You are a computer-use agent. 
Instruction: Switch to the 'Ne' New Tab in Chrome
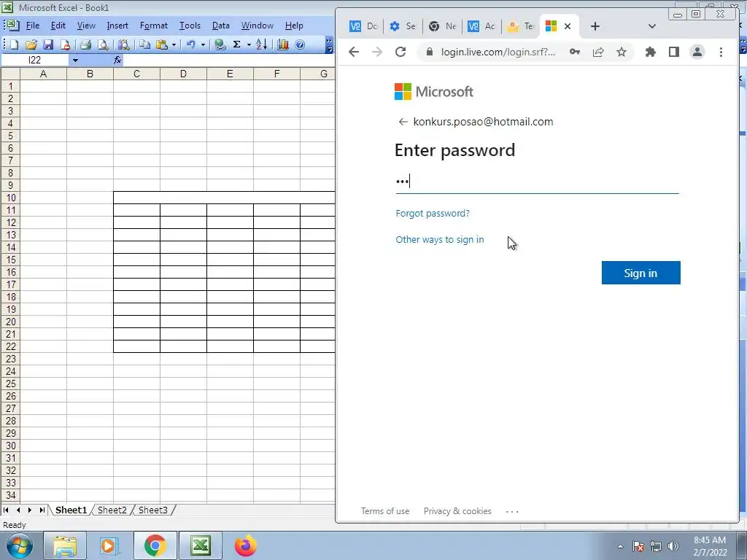tap(442, 26)
